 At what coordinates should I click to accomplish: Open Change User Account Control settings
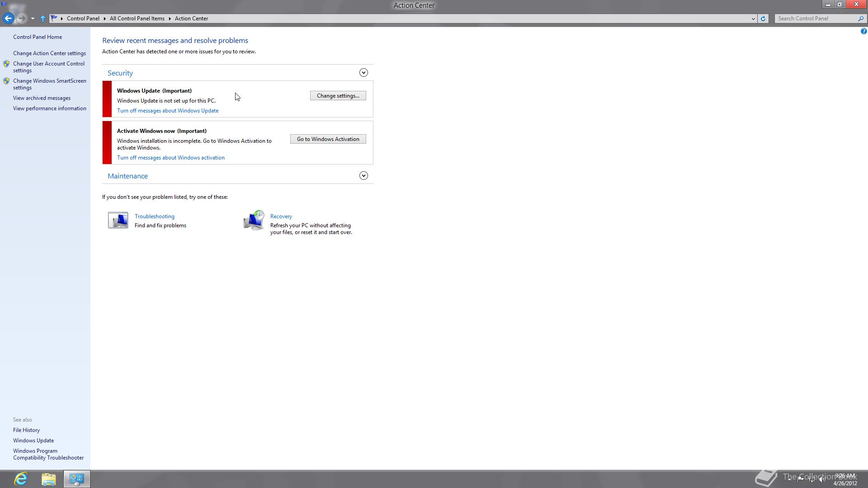[x=49, y=67]
